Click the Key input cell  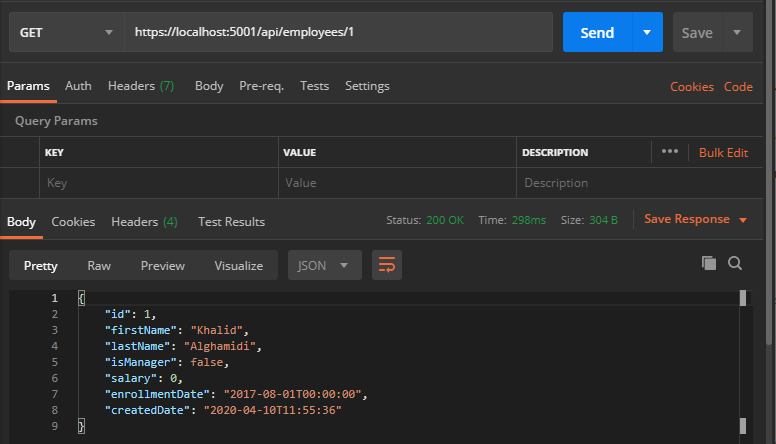pyautogui.click(x=159, y=183)
